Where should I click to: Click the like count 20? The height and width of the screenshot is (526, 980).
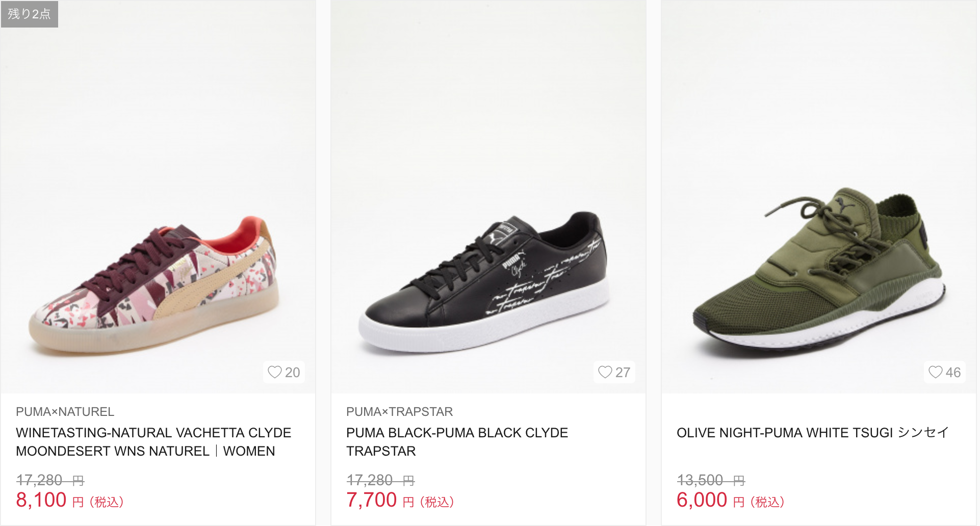(293, 373)
